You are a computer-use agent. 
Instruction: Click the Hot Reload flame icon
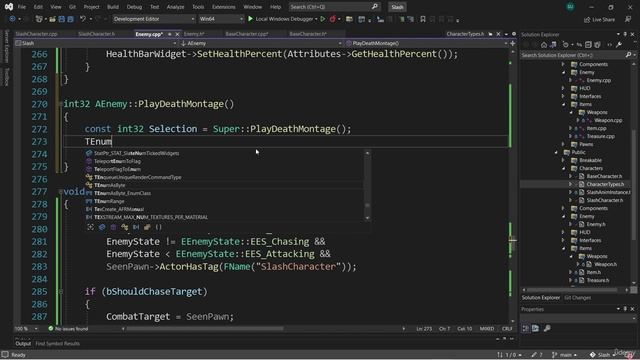tap(333, 19)
